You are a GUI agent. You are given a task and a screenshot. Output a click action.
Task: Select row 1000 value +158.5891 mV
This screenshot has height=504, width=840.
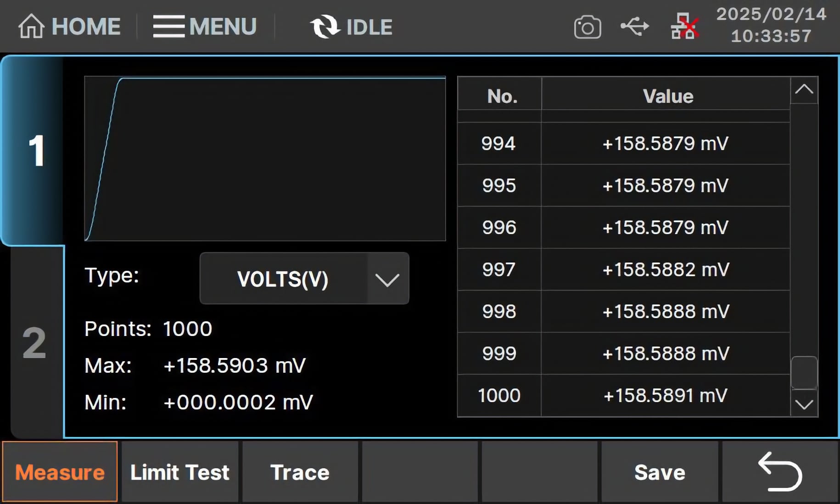(666, 395)
